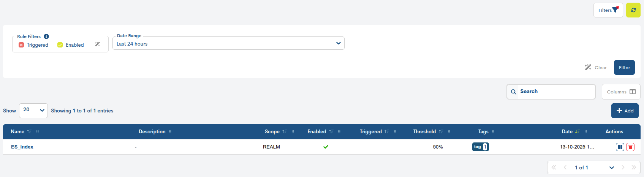Image resolution: width=644 pixels, height=177 pixels.
Task: Pause the ES_Index rule
Action: pos(620,147)
